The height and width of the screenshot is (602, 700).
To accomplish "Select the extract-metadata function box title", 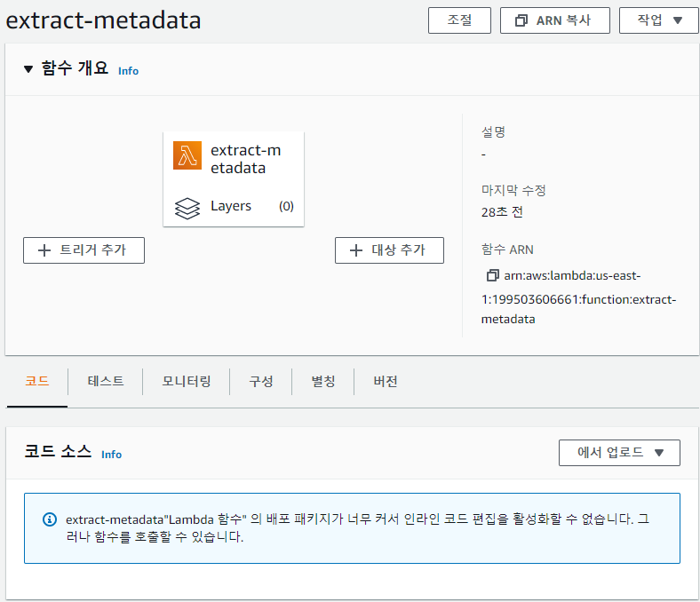I will coord(245,159).
